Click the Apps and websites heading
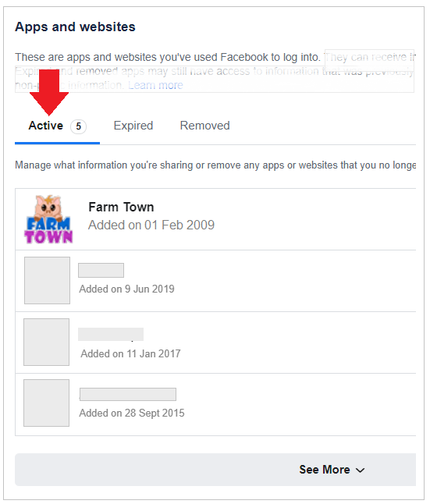This screenshot has width=430, height=504. click(x=75, y=27)
